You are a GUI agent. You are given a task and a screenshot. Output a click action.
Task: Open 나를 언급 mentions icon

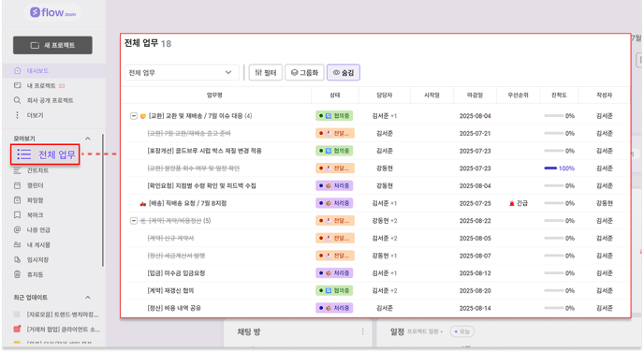[x=17, y=229]
